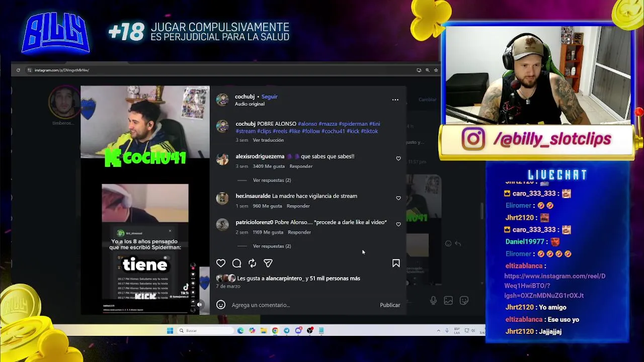Open the three-dot options menu
The width and height of the screenshot is (644, 362).
(x=395, y=100)
